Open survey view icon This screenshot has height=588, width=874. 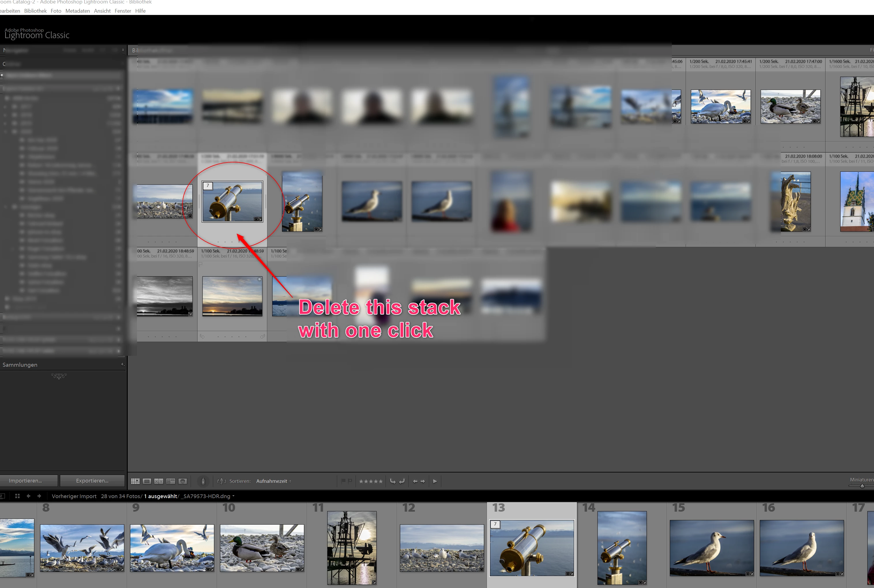[x=171, y=481]
